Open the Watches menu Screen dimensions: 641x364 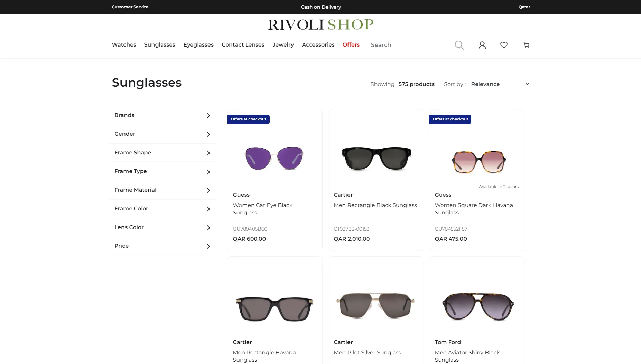pyautogui.click(x=124, y=44)
